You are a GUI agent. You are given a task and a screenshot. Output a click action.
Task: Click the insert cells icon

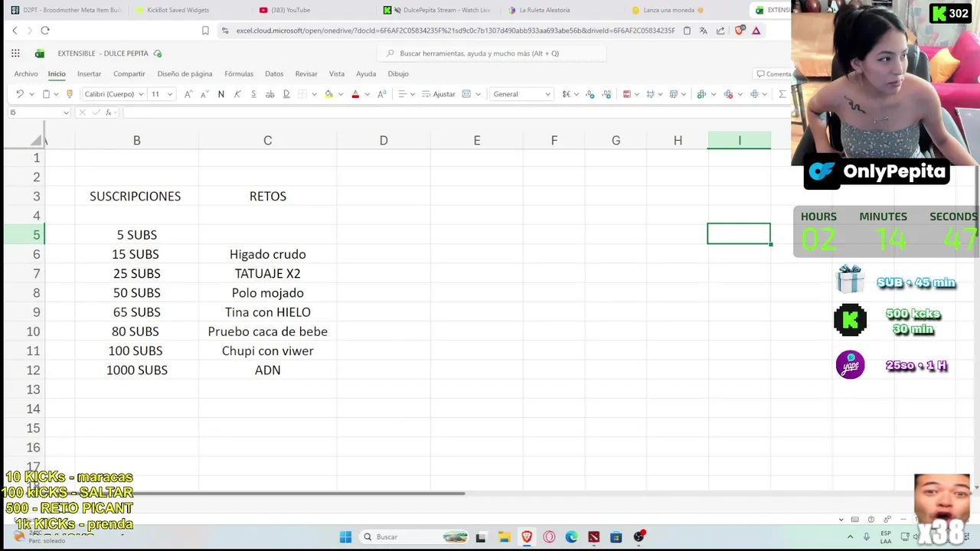click(x=701, y=94)
